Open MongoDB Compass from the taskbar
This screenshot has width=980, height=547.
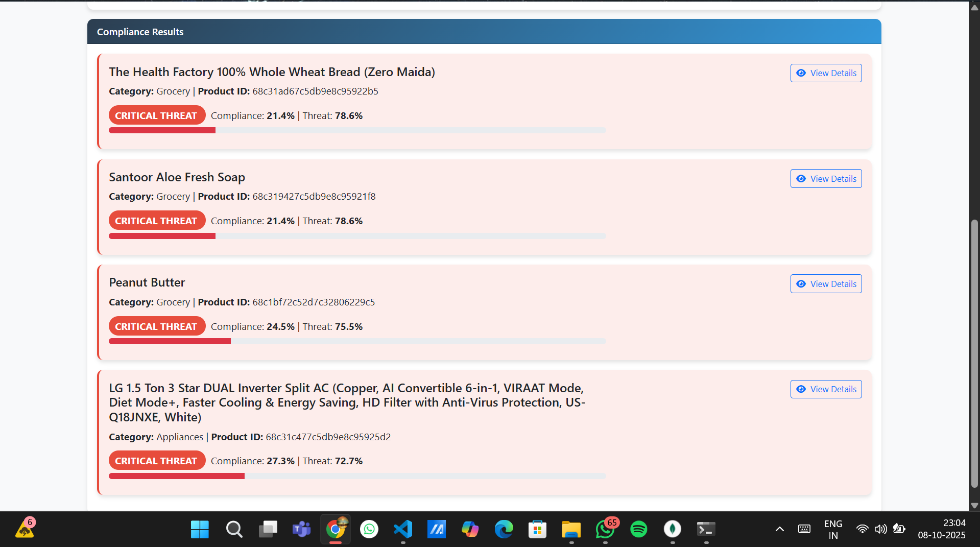pos(672,529)
